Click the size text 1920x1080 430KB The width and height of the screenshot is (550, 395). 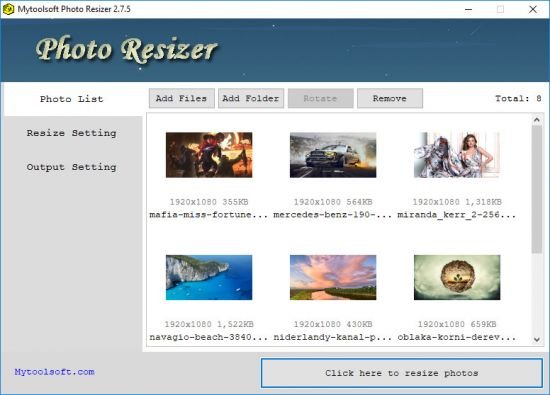pos(333,324)
